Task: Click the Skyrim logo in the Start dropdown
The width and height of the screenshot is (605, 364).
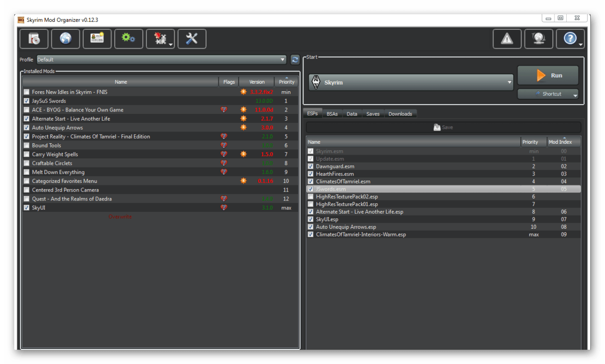Action: coord(316,82)
